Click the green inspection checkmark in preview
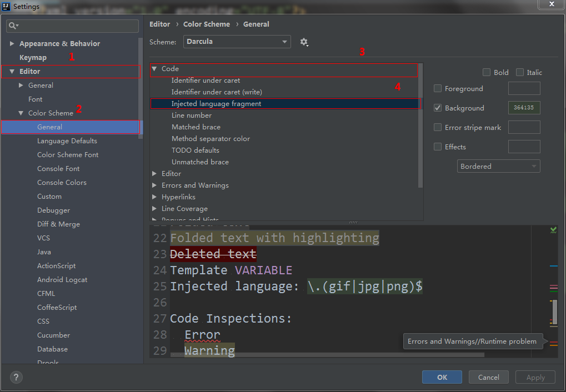566x392 pixels. click(553, 230)
